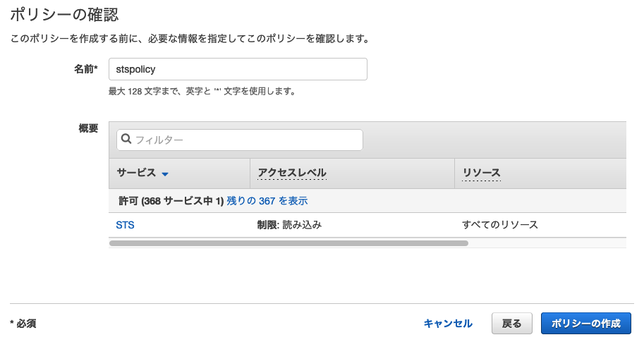Click the 許可 (368 サービス中 1) group row
The height and width of the screenshot is (342, 644).
(x=169, y=201)
